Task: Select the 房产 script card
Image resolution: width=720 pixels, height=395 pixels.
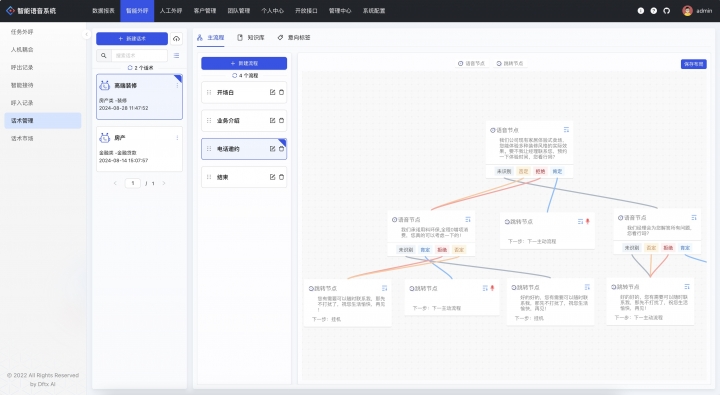Action: point(139,149)
